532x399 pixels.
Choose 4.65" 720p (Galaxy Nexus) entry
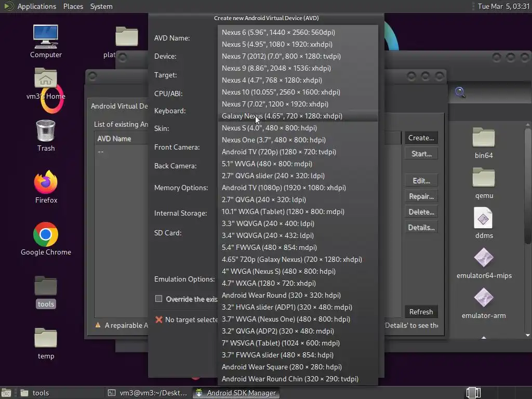[298, 259]
